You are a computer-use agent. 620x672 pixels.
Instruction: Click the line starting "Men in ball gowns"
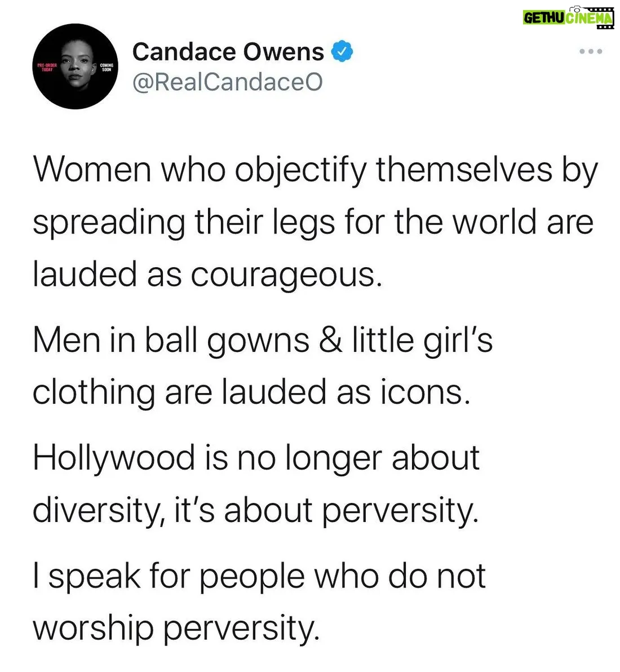tap(262, 341)
